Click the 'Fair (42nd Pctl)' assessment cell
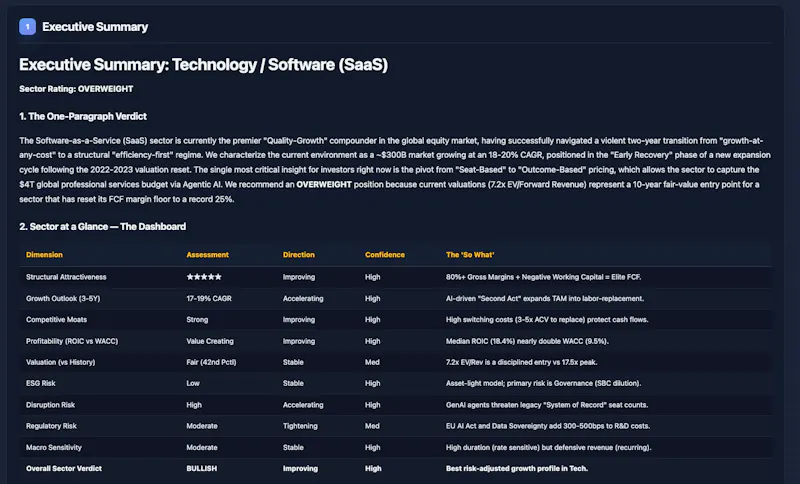The image size is (800, 484). tap(211, 362)
